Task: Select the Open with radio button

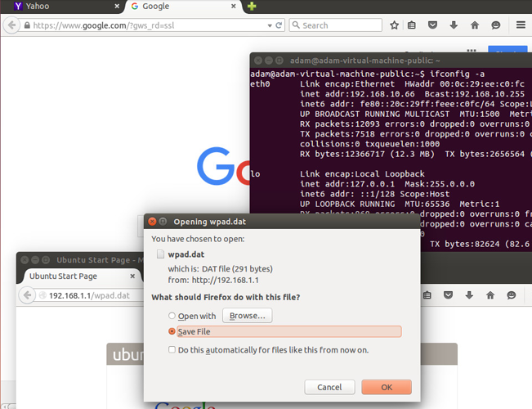Action: click(172, 316)
